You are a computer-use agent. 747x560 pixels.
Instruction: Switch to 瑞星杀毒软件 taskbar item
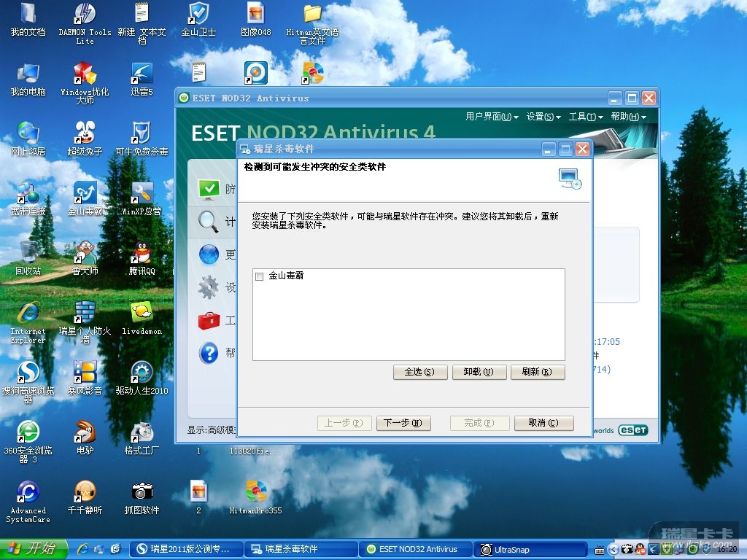point(301,549)
